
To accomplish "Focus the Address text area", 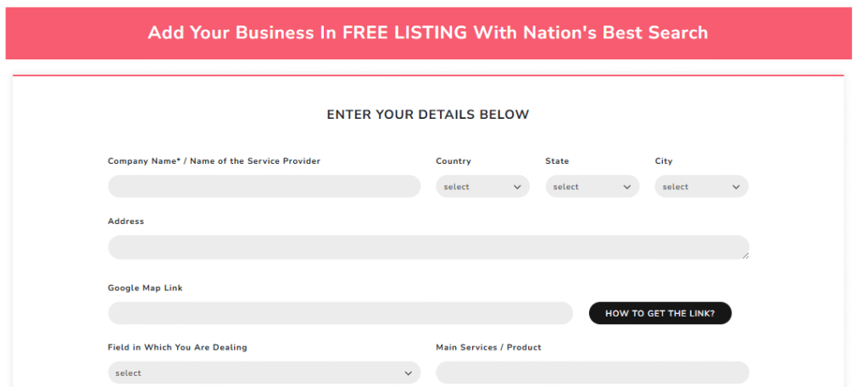I will (428, 247).
